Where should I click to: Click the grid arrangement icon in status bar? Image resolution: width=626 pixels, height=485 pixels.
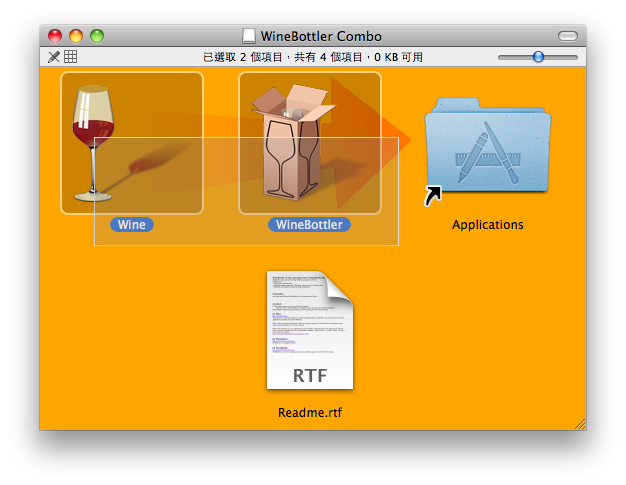click(x=71, y=57)
